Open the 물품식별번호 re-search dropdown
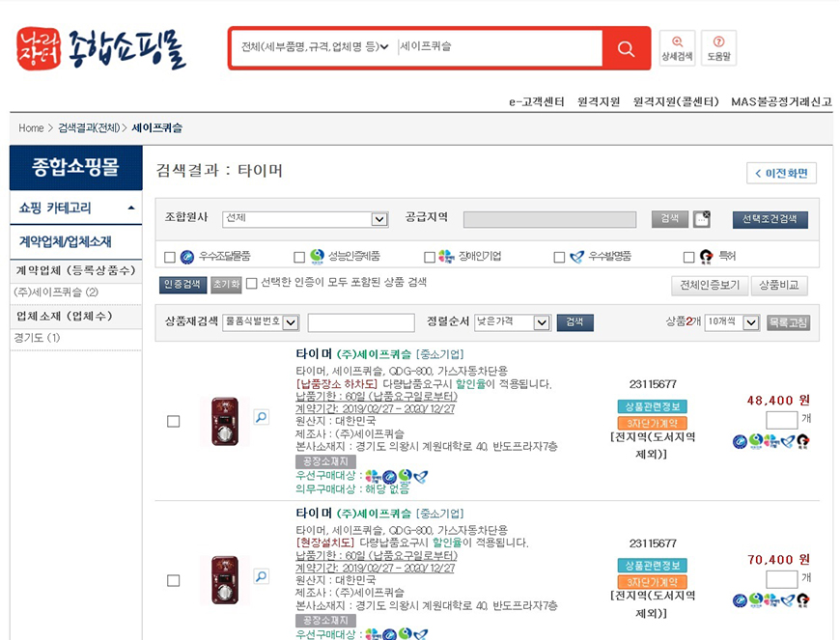 click(x=261, y=321)
